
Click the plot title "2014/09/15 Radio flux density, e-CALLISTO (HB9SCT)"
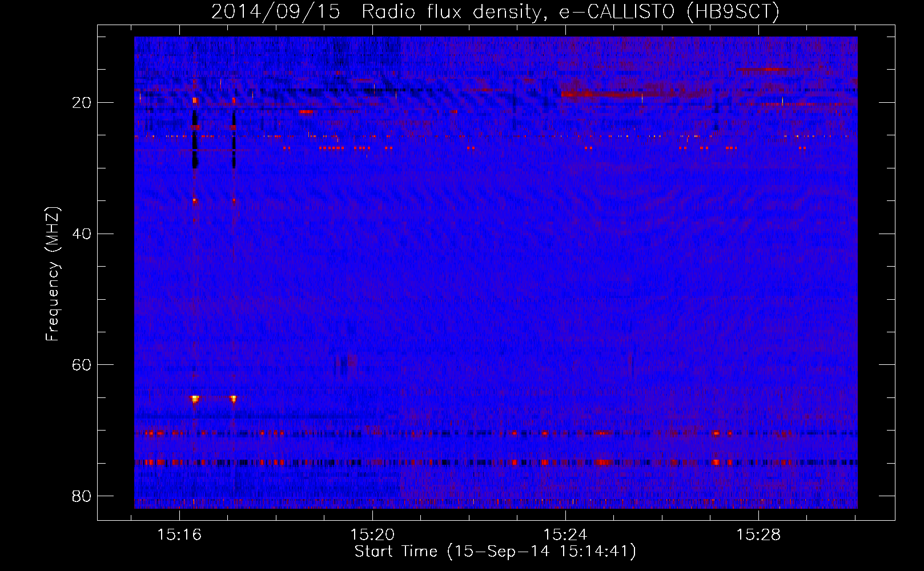click(495, 11)
